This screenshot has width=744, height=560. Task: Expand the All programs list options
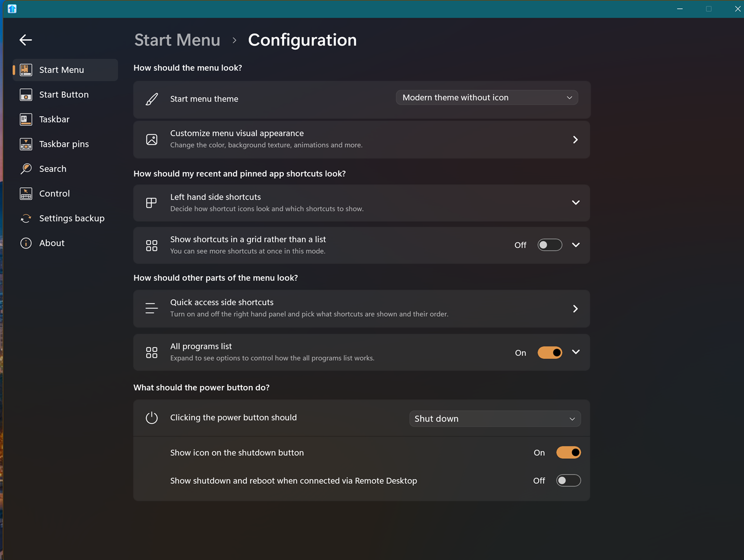pos(575,352)
